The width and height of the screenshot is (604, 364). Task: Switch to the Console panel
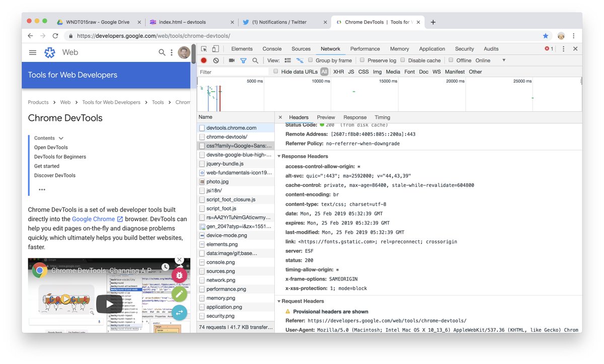pos(272,49)
